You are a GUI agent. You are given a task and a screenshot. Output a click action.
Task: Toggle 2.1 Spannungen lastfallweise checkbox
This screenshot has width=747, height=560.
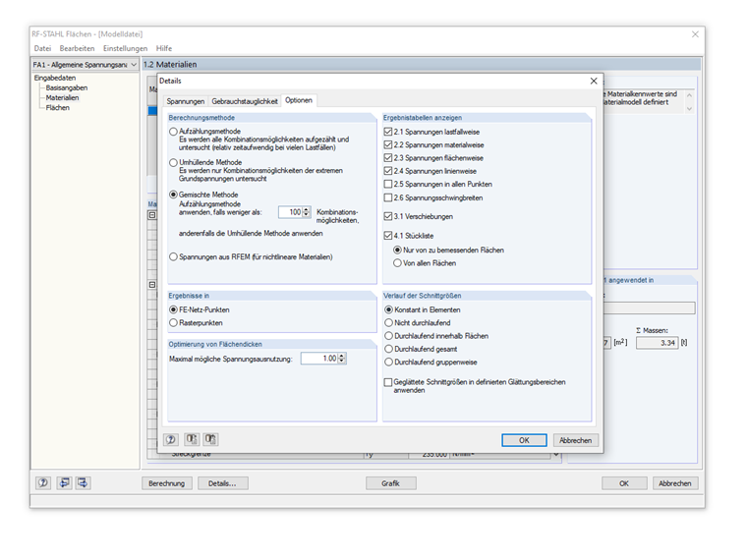point(388,132)
